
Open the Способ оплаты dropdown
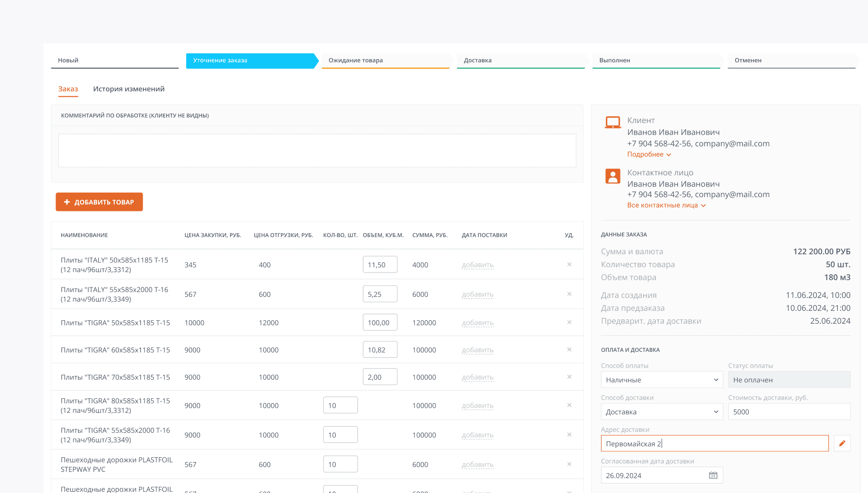coord(661,380)
